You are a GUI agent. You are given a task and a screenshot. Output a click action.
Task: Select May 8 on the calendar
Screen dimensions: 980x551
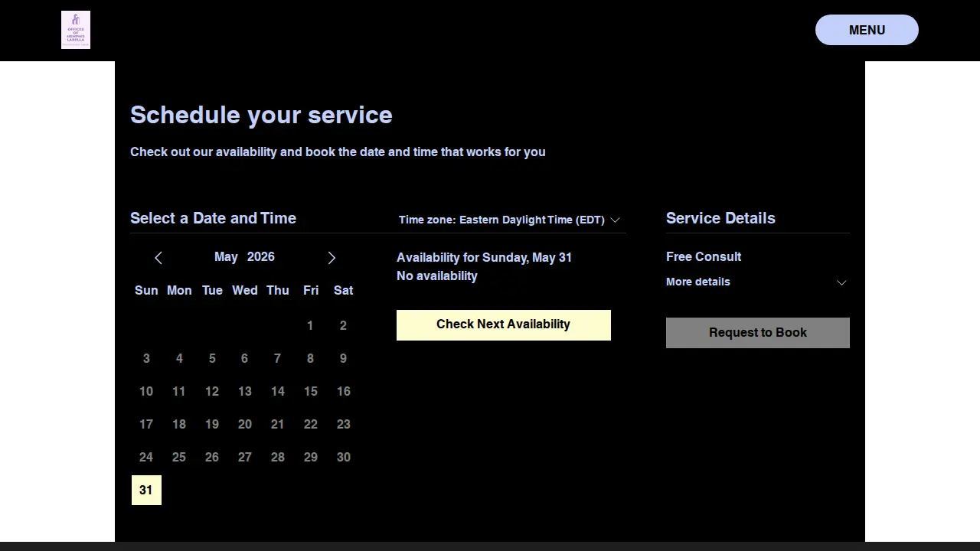(310, 358)
